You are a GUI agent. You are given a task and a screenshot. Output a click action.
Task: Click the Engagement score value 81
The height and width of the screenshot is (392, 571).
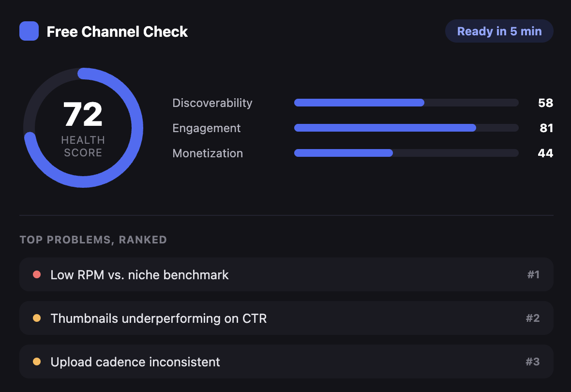click(x=546, y=128)
